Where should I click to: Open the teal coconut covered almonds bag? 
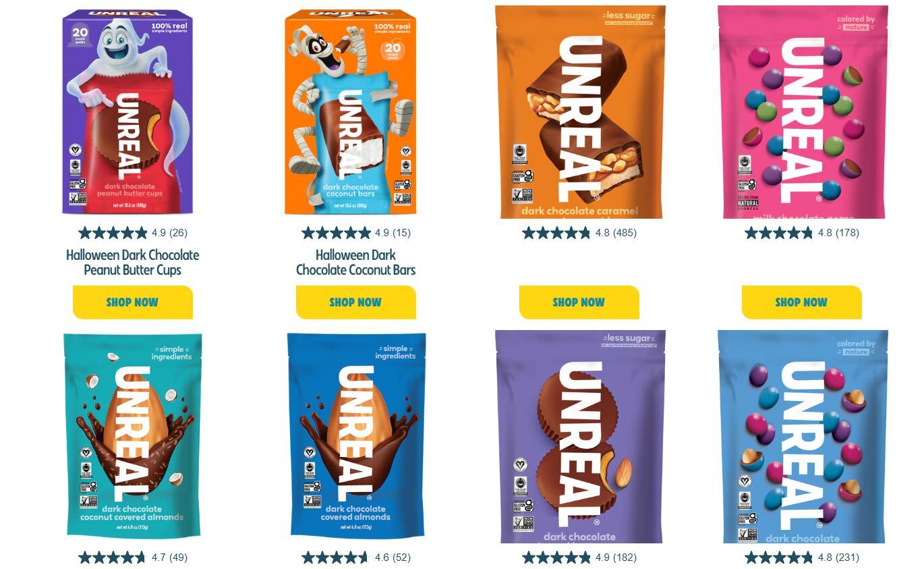[x=132, y=435]
